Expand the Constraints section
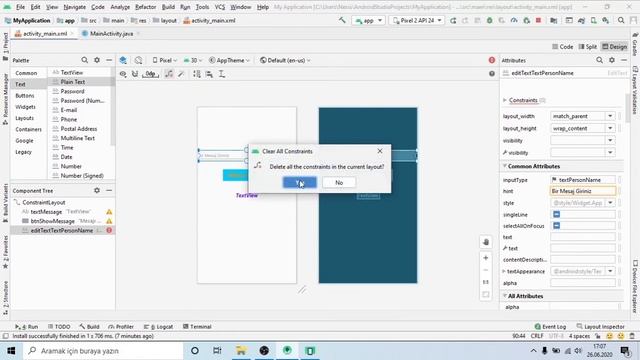Image resolution: width=640 pixels, height=360 pixels. point(505,100)
